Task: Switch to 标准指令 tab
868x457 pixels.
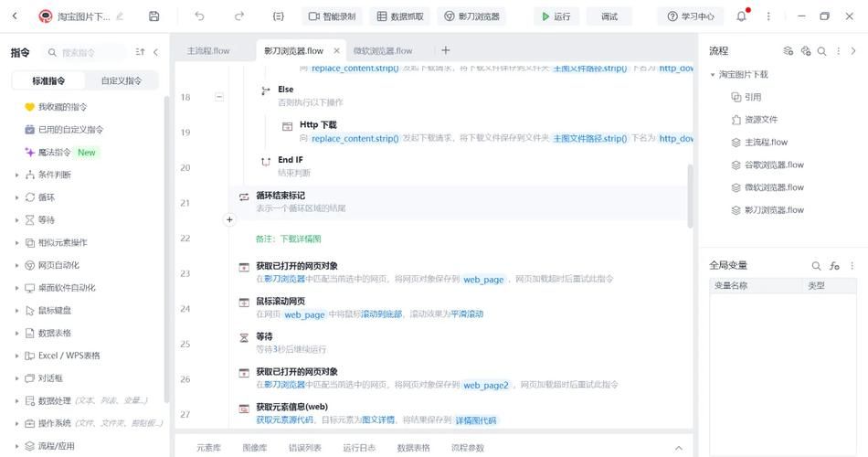Action: click(x=48, y=80)
